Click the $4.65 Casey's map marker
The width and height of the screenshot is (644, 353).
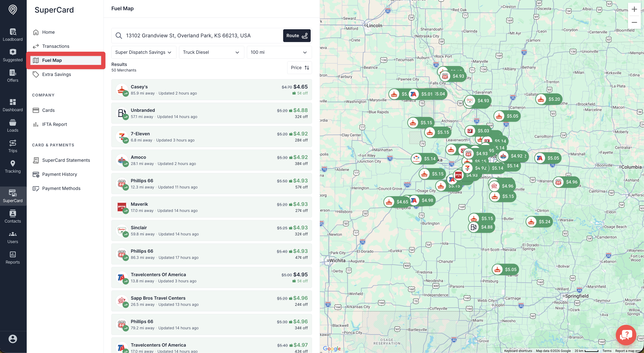pyautogui.click(x=397, y=202)
